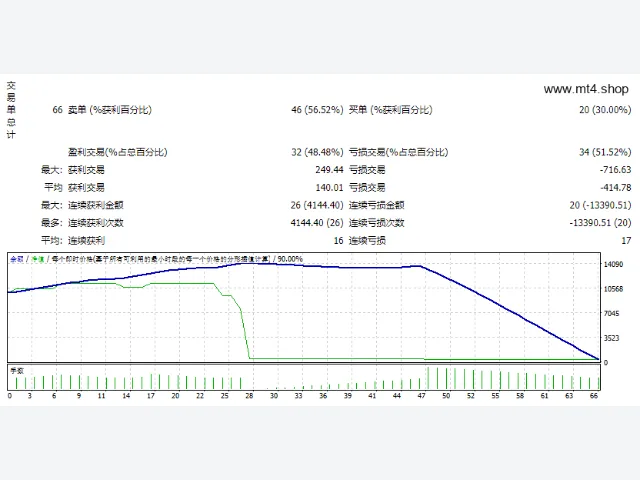
Task: Click x-axis trade marker 9
Action: pyautogui.click(x=79, y=396)
